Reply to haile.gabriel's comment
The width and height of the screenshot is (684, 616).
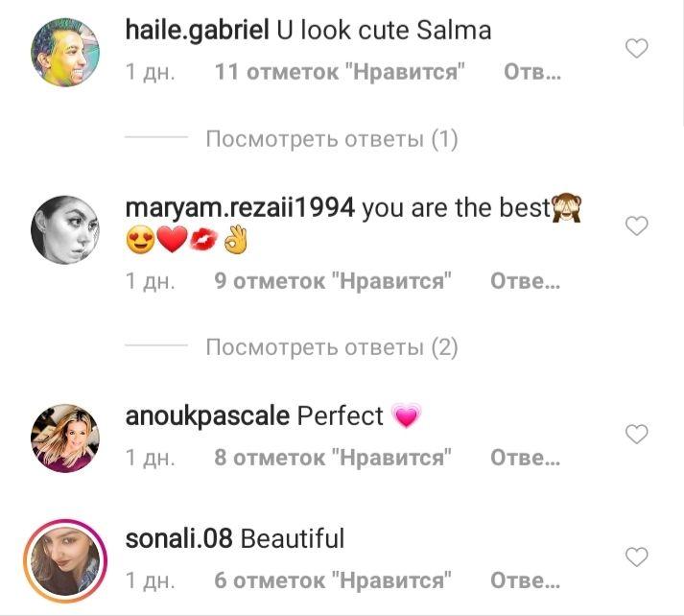(x=532, y=72)
